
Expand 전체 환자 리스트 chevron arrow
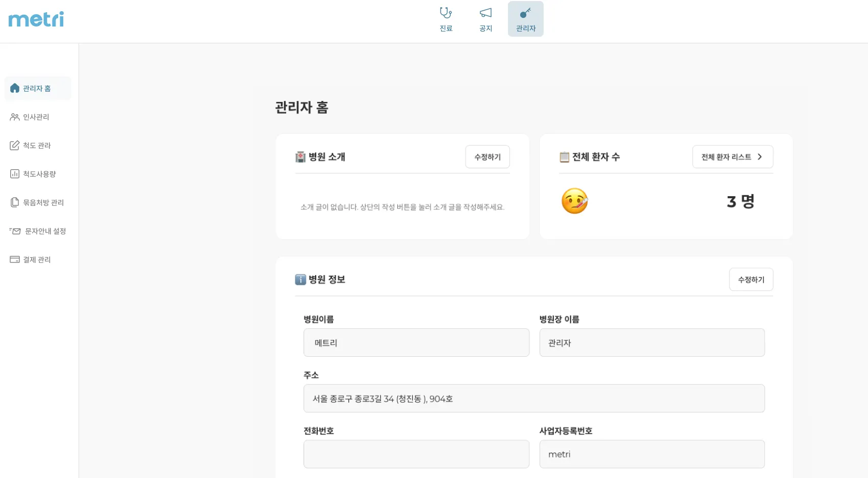coord(759,157)
